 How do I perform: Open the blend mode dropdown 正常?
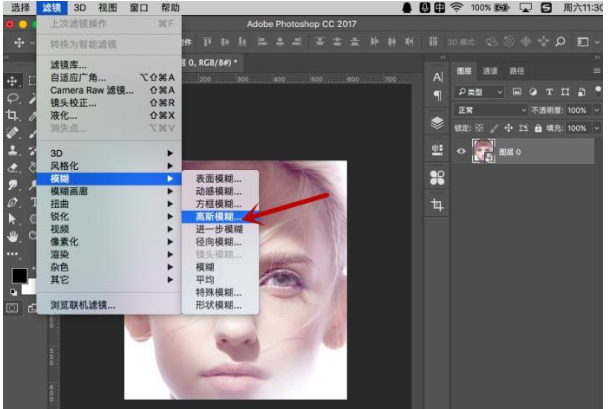click(488, 110)
